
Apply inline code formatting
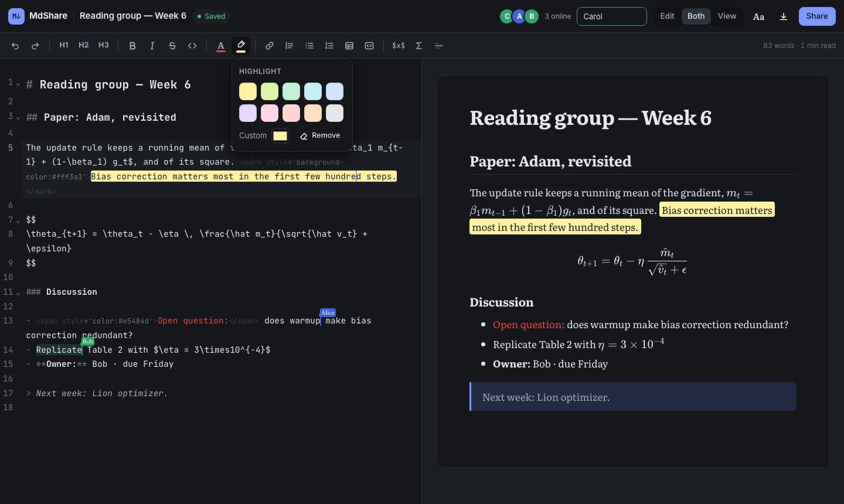point(192,46)
